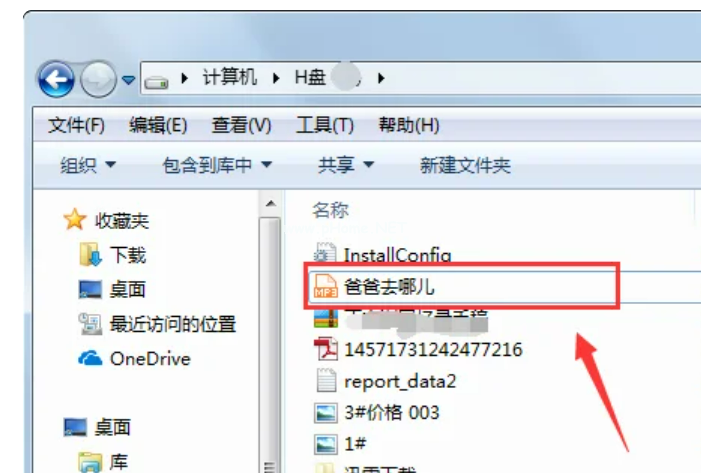The width and height of the screenshot is (701, 473).
Task: Open the 工具(T) menu
Action: 325,125
